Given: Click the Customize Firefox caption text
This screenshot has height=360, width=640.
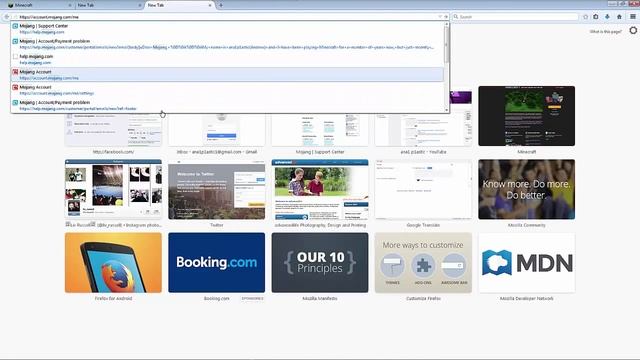Looking at the screenshot, I should click(423, 299).
